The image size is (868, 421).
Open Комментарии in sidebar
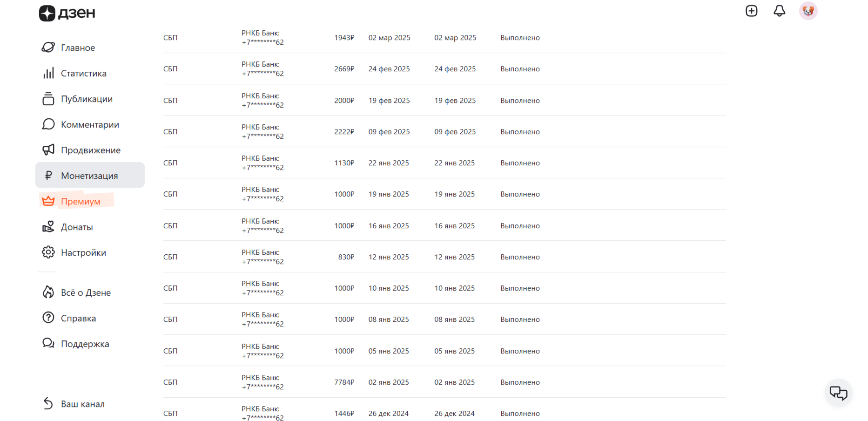pyautogui.click(x=90, y=125)
